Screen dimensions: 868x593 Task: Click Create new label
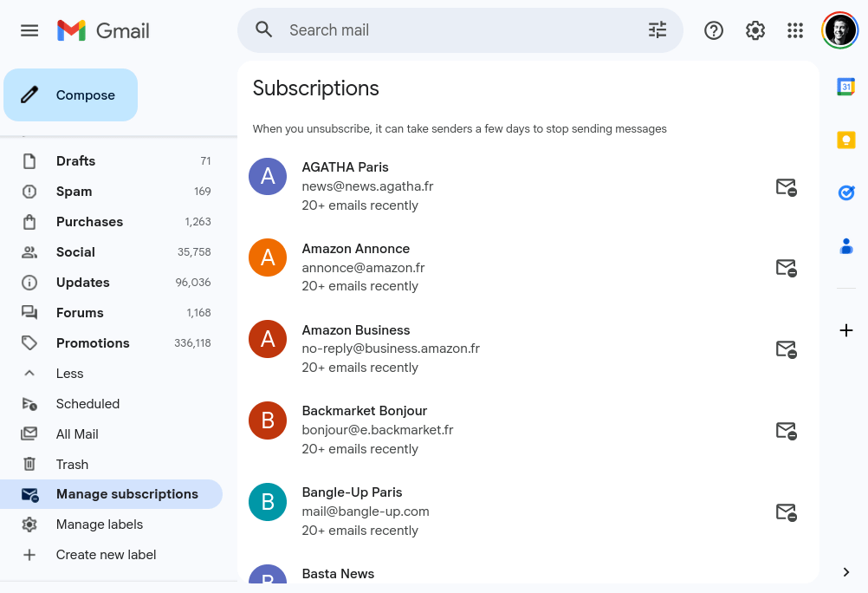[106, 555]
